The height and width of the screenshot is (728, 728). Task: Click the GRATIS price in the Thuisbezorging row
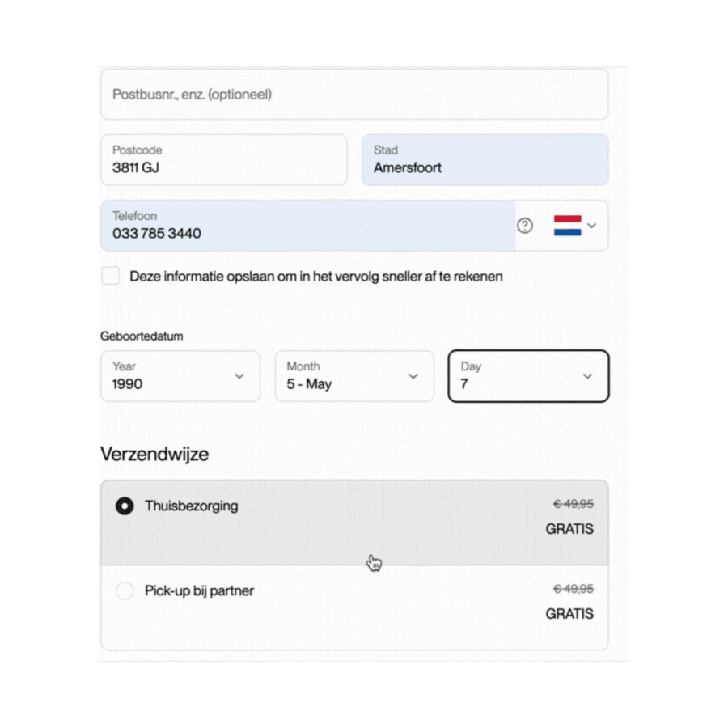tap(569, 529)
